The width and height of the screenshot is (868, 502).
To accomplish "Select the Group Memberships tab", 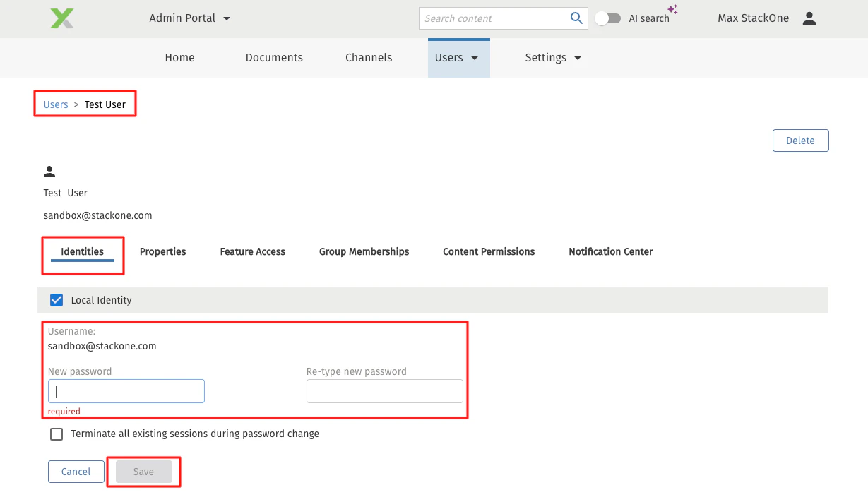I will [364, 251].
